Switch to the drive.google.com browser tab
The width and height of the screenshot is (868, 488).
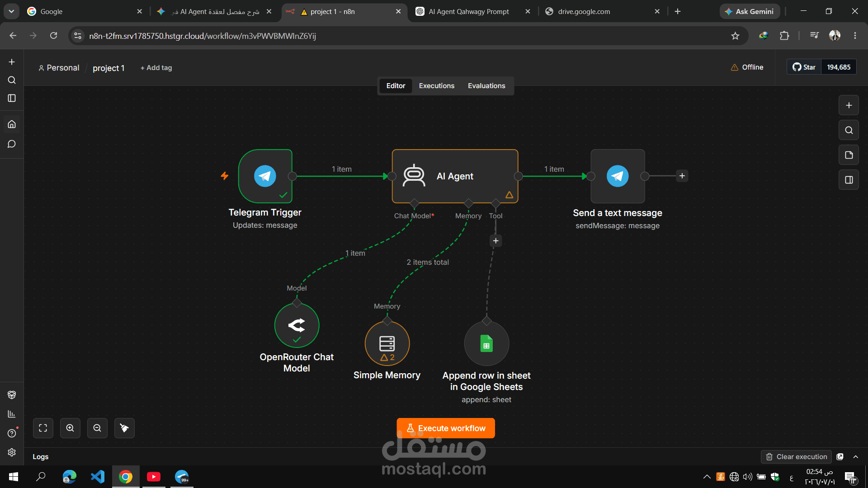click(x=603, y=11)
